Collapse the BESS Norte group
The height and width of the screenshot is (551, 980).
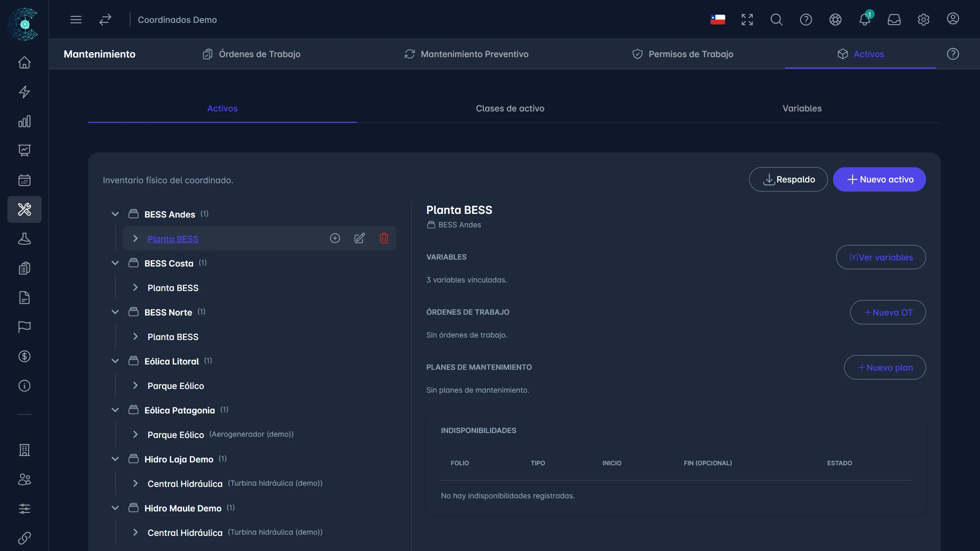pyautogui.click(x=115, y=312)
